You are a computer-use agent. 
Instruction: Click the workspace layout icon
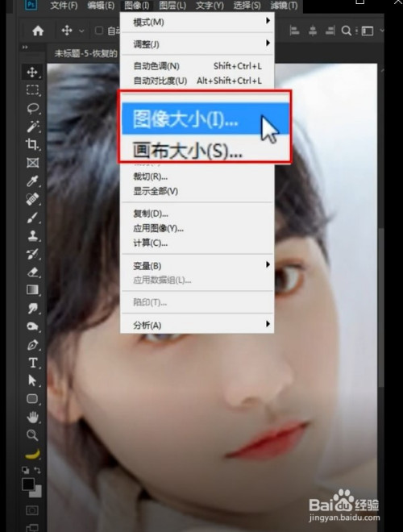[368, 31]
